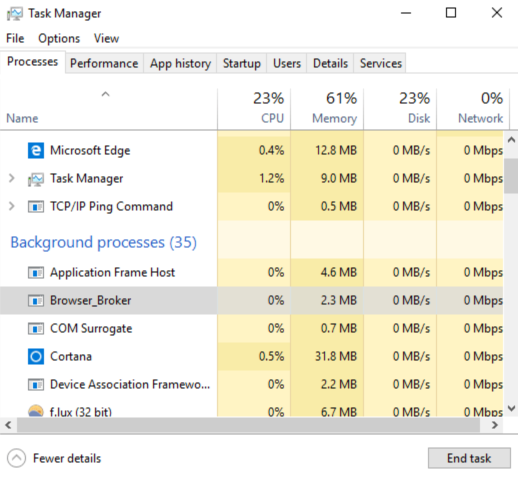Select the Application Frame Host name

click(x=112, y=273)
